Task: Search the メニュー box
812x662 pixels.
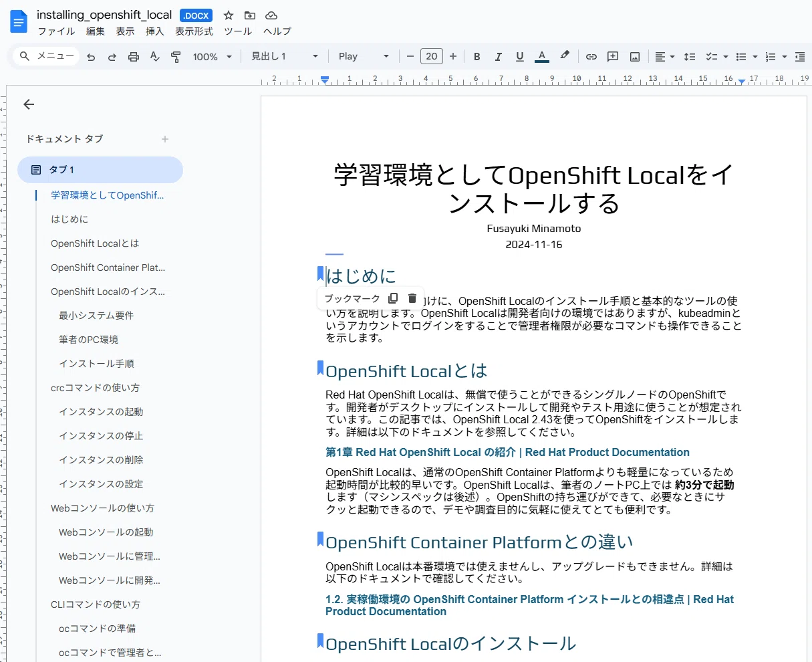Action: click(46, 56)
